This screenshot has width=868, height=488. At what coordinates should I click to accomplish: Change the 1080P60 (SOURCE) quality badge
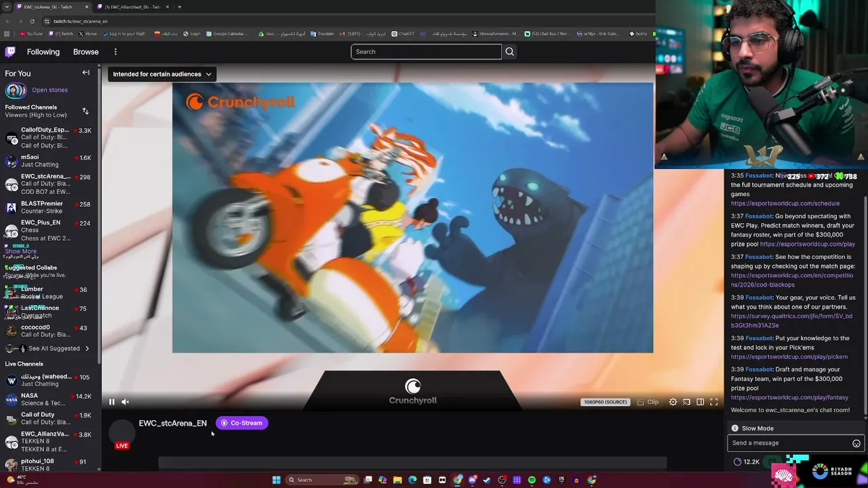(x=606, y=402)
